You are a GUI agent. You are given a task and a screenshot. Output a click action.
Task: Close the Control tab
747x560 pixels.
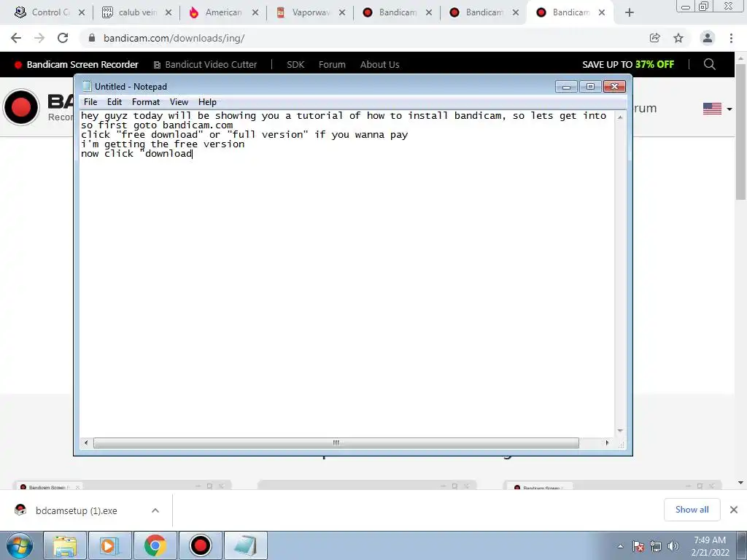coord(82,12)
